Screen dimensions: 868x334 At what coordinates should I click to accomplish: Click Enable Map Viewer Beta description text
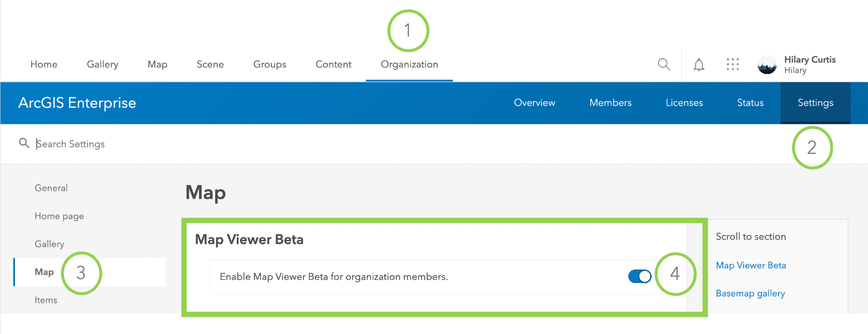pyautogui.click(x=333, y=277)
